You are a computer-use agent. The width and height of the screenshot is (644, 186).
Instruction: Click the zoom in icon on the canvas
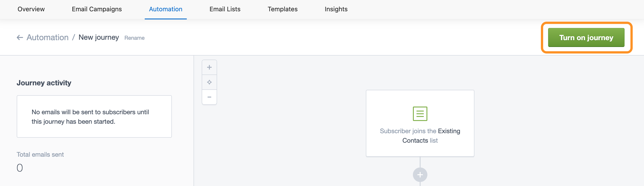click(209, 67)
